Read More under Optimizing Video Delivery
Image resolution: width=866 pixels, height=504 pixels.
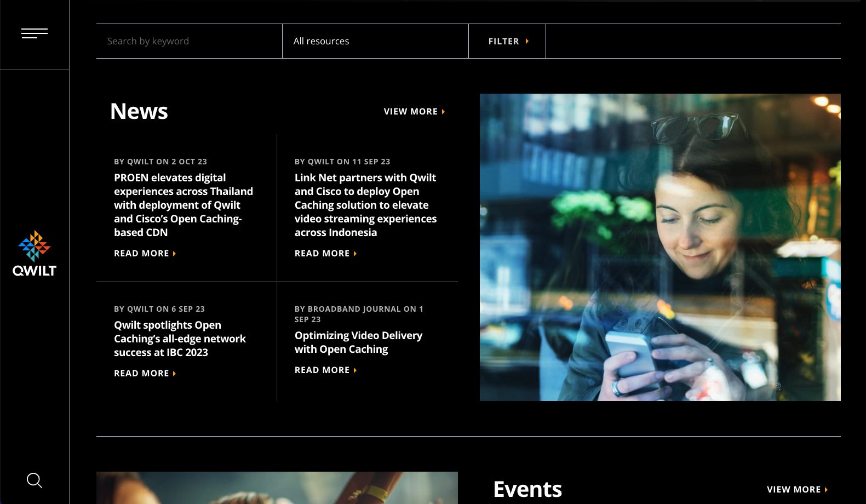pyautogui.click(x=326, y=370)
